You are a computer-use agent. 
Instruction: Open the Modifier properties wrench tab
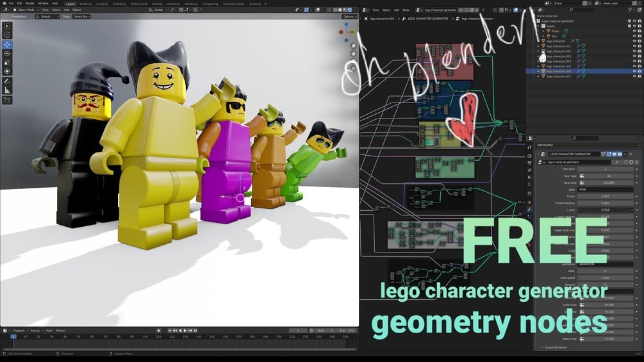[530, 210]
